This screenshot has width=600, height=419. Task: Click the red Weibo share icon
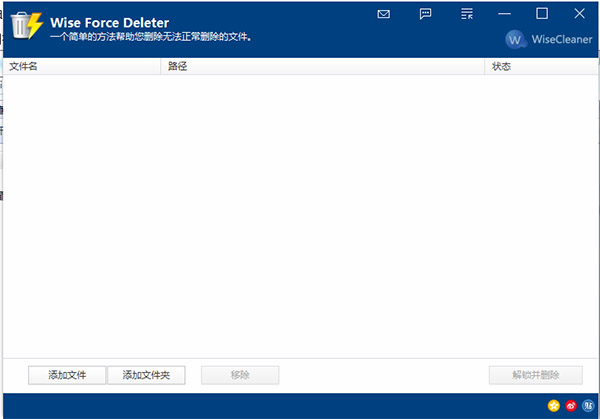(x=571, y=406)
